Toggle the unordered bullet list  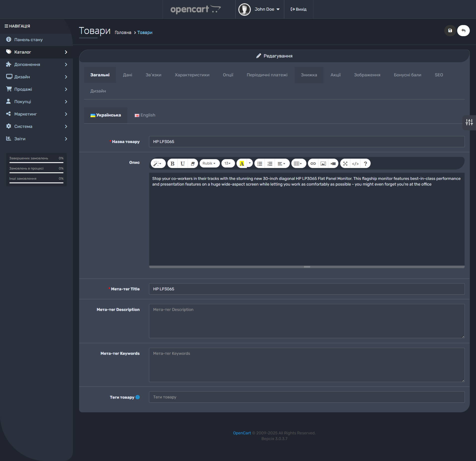pos(260,164)
